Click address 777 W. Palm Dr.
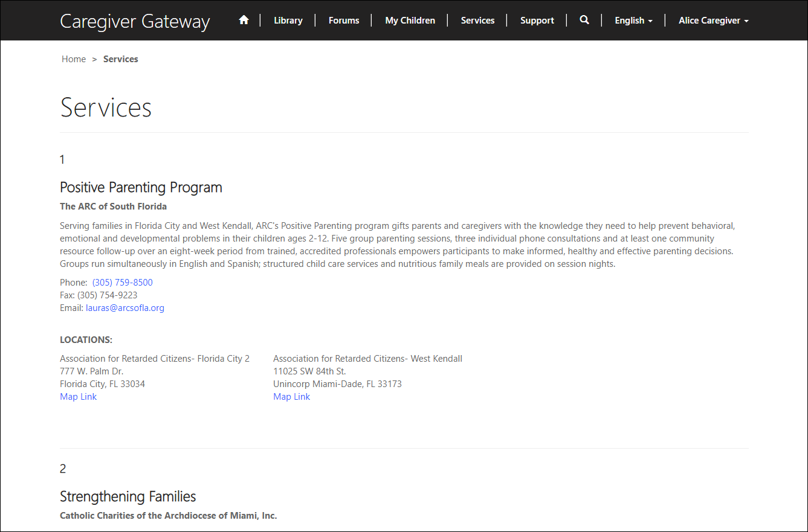Image resolution: width=808 pixels, height=532 pixels. click(91, 371)
